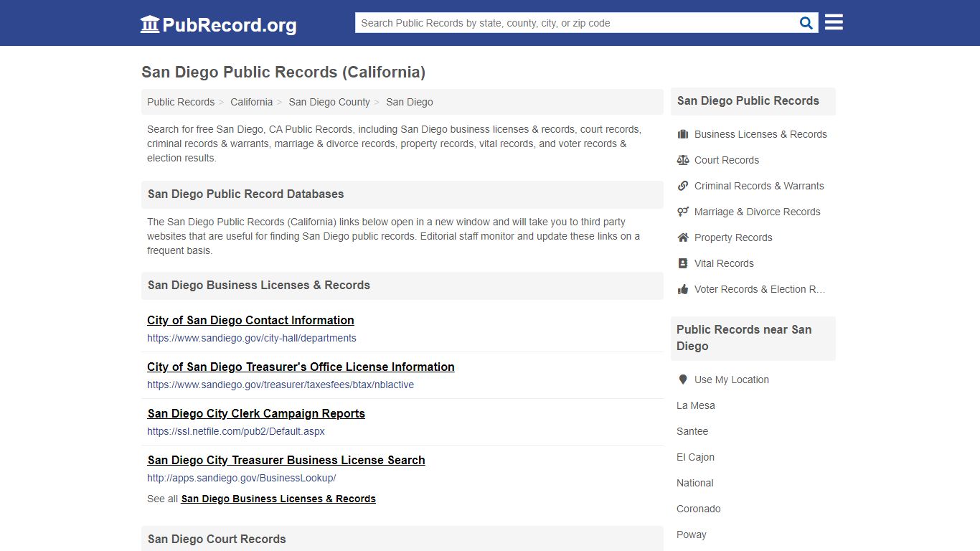Click the Public Records near San Diego heading
The height and width of the screenshot is (551, 980).
pos(744,338)
